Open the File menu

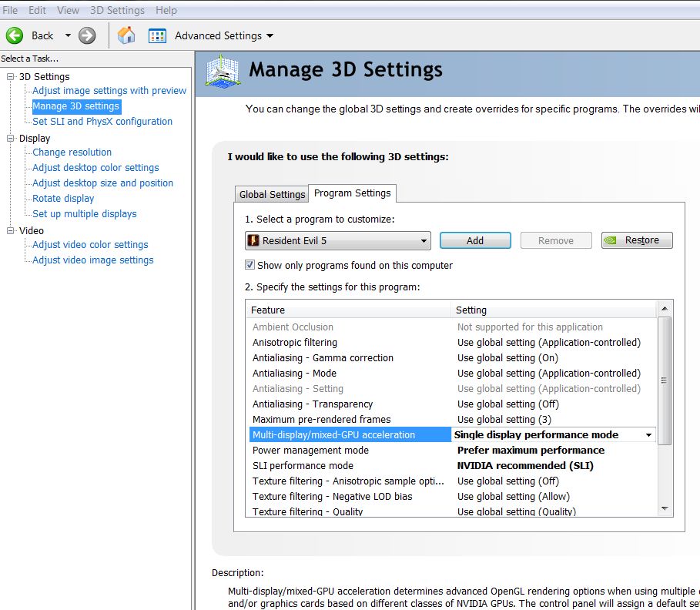coord(10,10)
